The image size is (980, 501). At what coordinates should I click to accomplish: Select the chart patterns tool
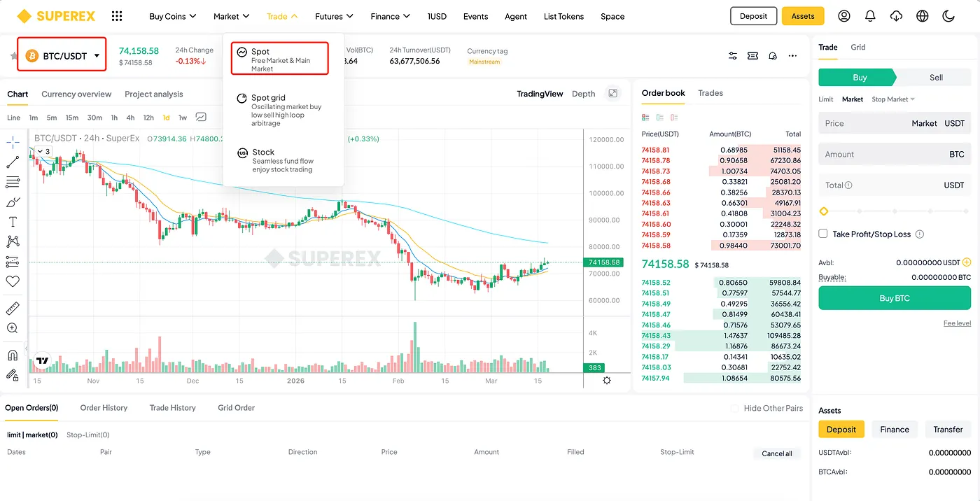(x=13, y=241)
